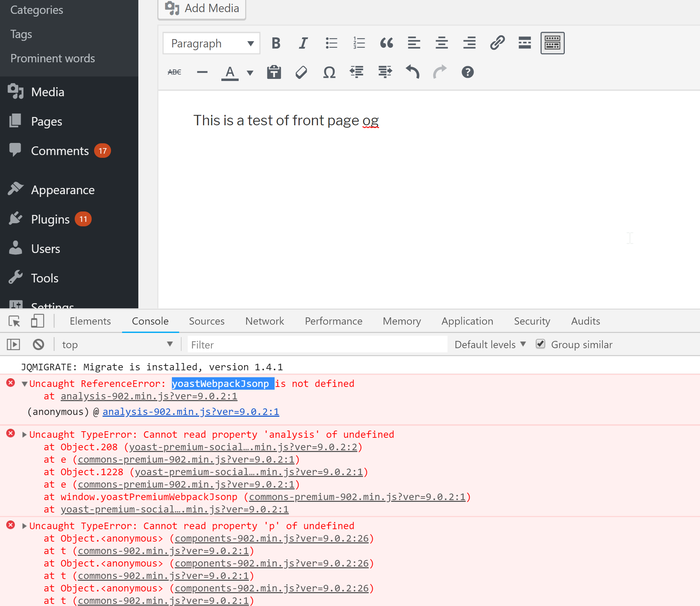Switch to the Network tab
This screenshot has width=700, height=606.
265,321
